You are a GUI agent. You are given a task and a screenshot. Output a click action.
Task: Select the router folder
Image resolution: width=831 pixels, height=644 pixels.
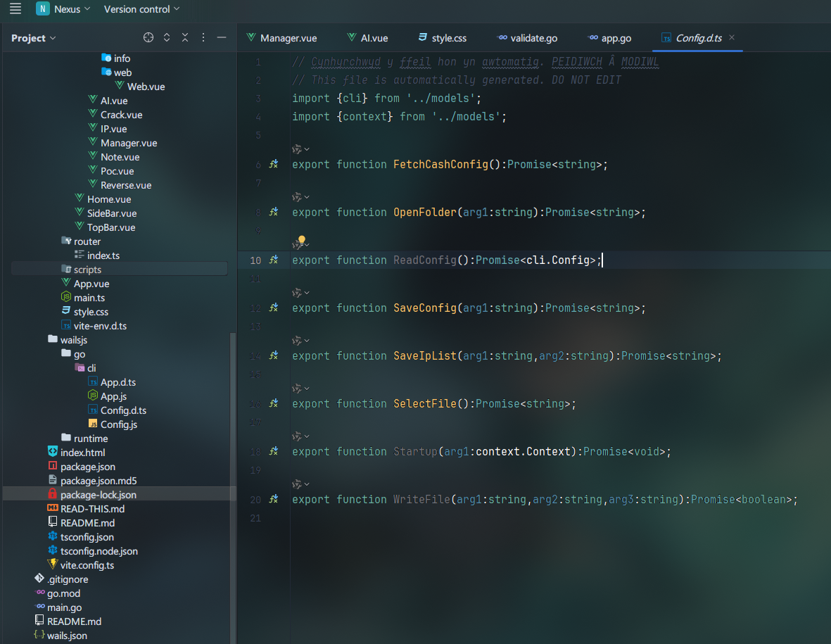click(x=81, y=241)
